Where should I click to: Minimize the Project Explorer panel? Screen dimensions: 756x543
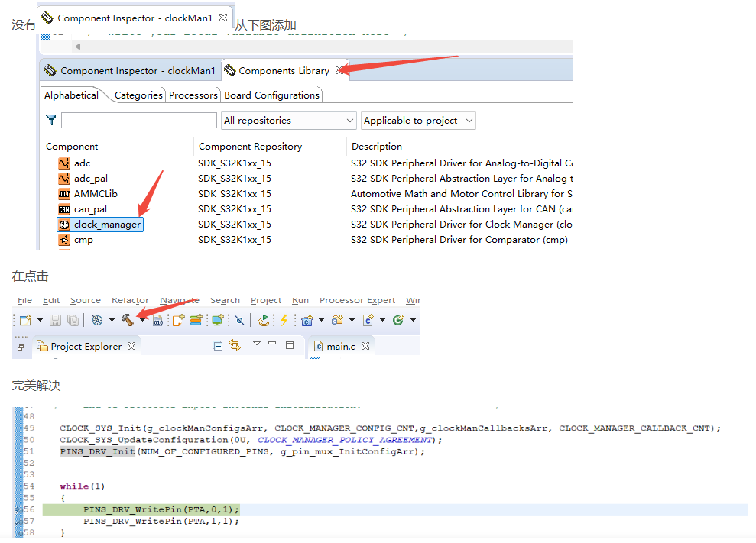tap(272, 344)
